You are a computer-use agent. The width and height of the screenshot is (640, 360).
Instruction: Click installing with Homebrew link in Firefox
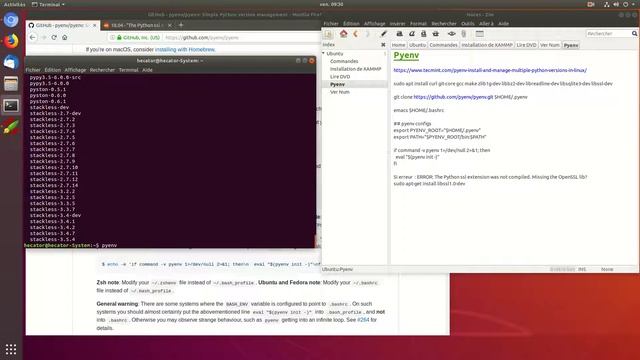point(185,49)
